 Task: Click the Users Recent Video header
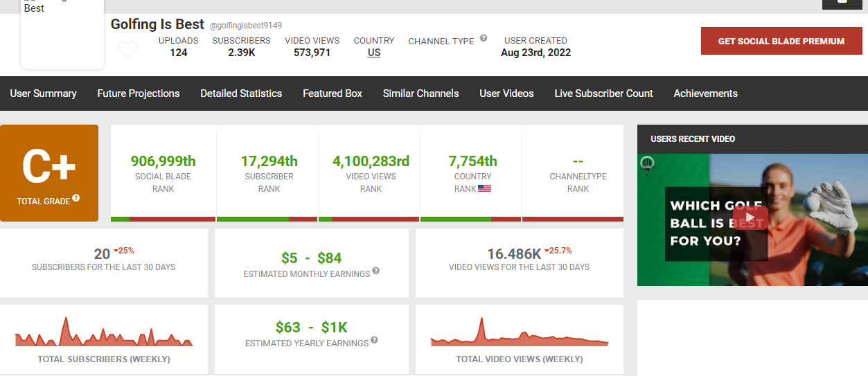[x=693, y=139]
